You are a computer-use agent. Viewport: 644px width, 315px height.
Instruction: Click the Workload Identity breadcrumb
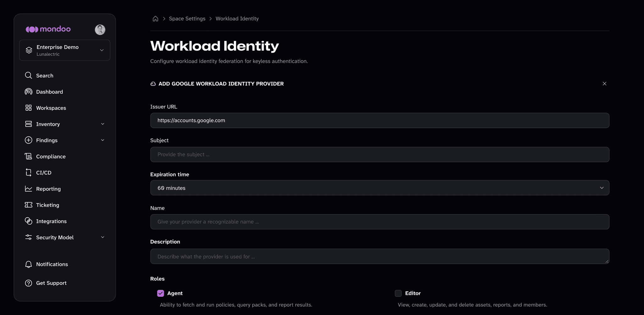pos(237,19)
